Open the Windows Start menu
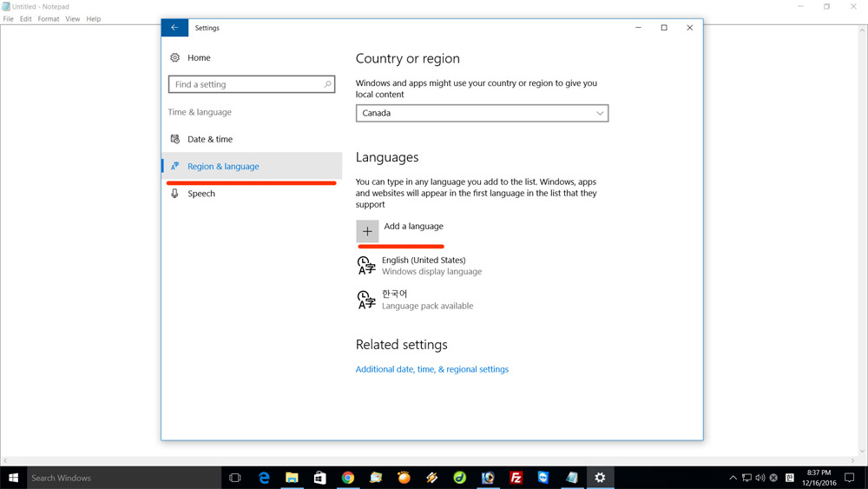 13,478
